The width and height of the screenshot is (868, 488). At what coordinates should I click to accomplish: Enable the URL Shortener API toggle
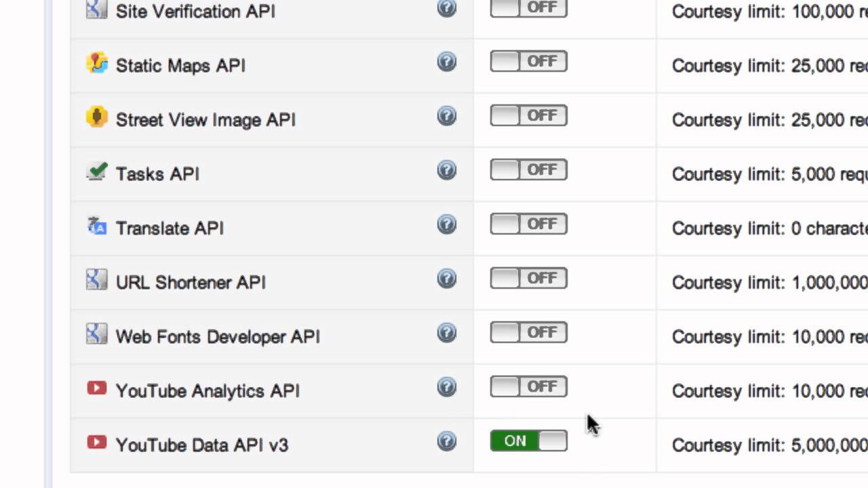pos(528,279)
